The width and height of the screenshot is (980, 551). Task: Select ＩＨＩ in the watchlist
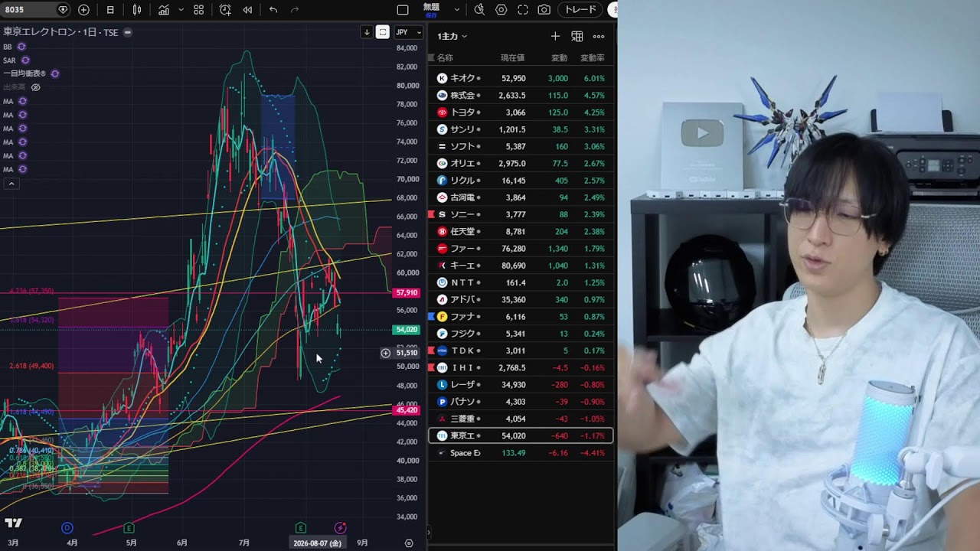click(521, 367)
